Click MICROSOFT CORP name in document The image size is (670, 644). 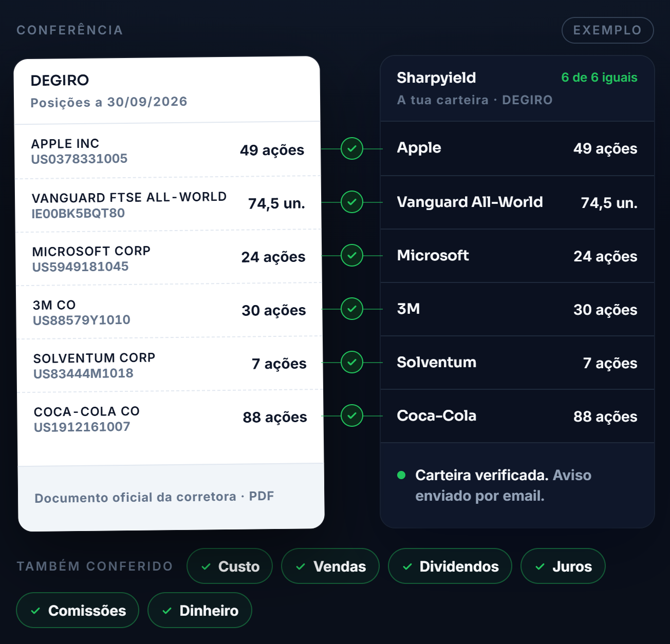coord(91,251)
